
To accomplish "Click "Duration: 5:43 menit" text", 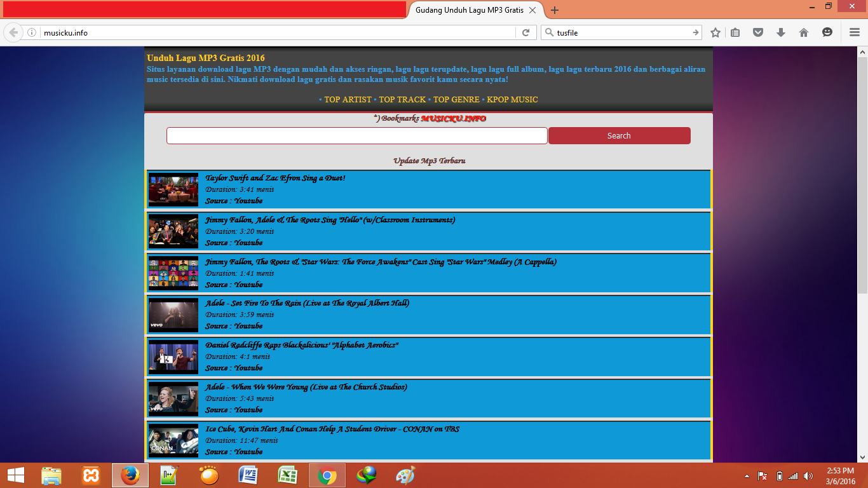I will coord(240,398).
